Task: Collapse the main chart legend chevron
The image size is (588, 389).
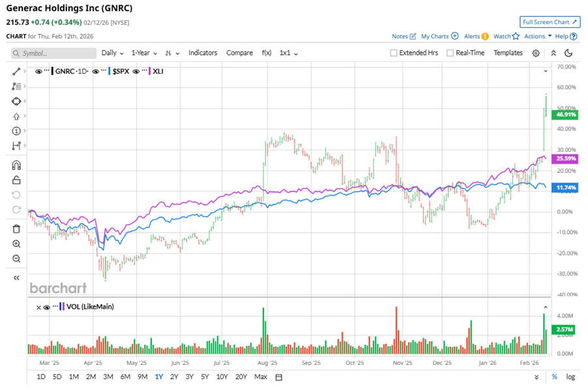Action: point(546,71)
